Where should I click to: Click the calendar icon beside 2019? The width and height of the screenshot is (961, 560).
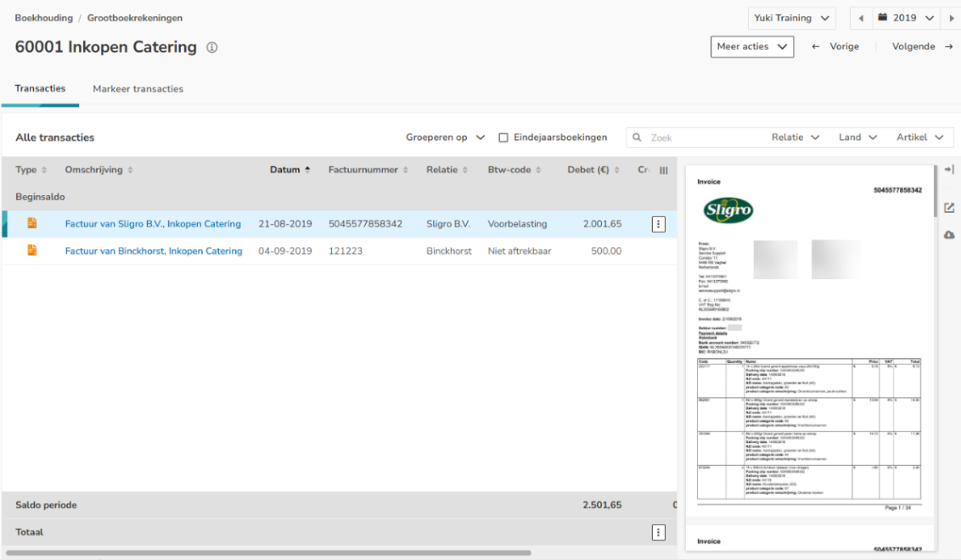tap(883, 17)
